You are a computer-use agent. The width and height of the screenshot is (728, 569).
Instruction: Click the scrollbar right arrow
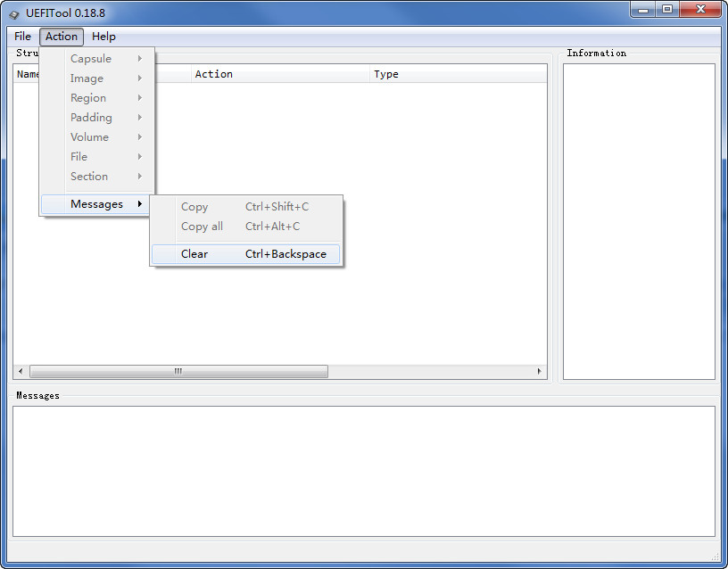coord(539,371)
